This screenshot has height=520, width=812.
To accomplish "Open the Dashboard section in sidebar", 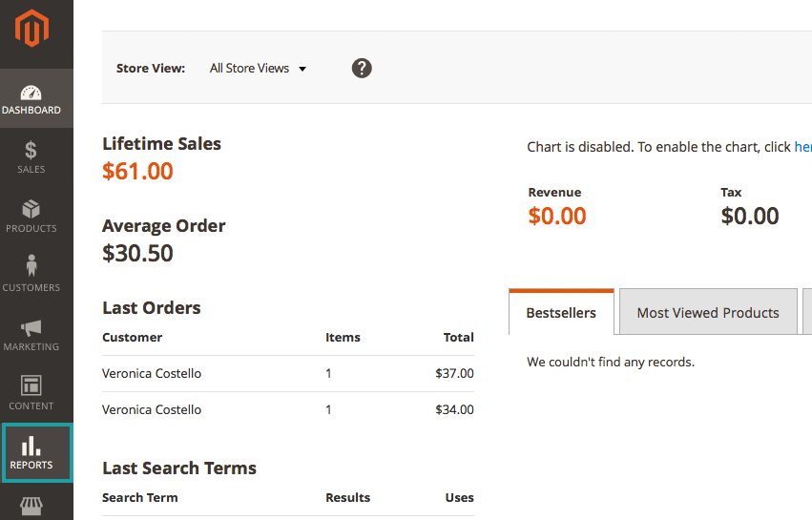I will pos(31,98).
